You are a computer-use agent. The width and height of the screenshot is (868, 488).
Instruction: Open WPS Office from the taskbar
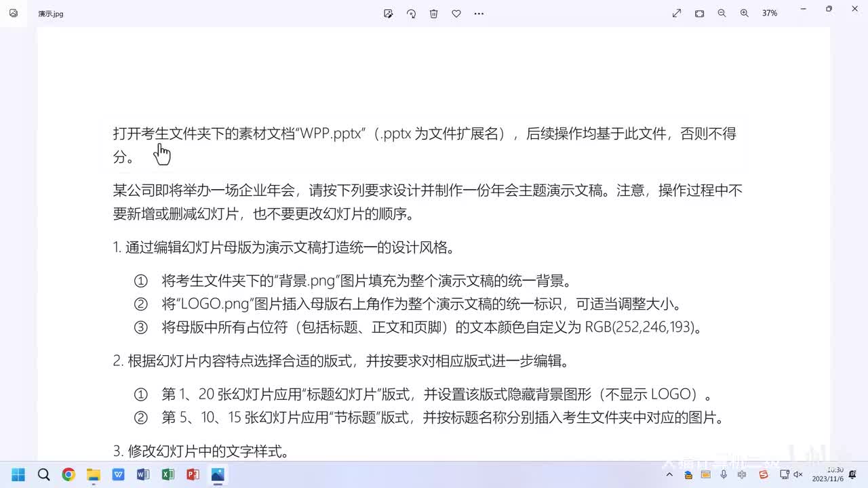pyautogui.click(x=118, y=474)
